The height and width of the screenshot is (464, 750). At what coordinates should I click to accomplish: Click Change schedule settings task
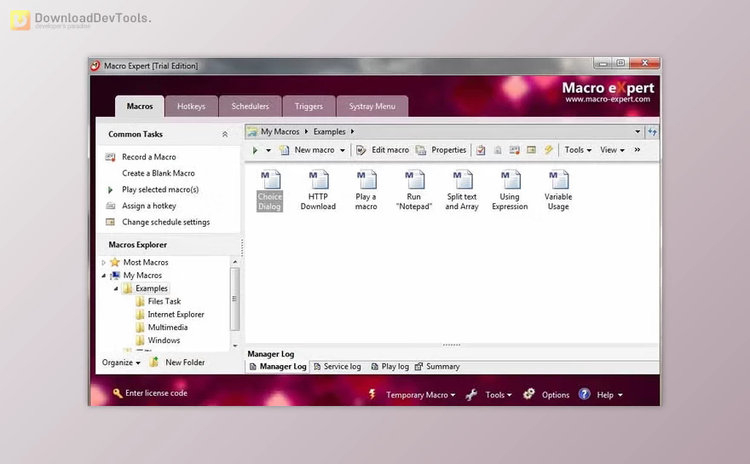point(165,222)
